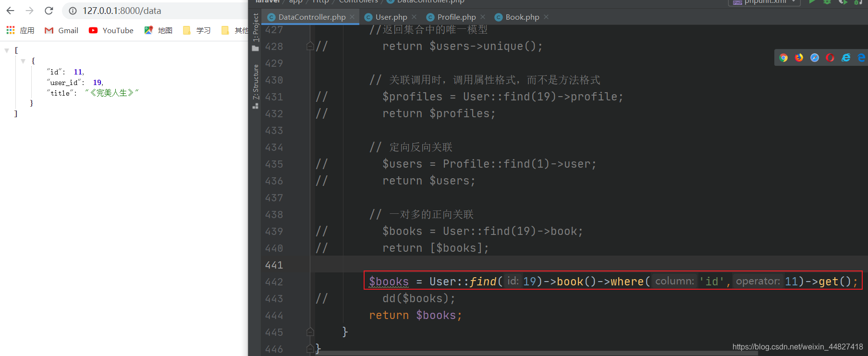Open page in Opera from editor popup
The height and width of the screenshot is (356, 868).
coord(830,58)
